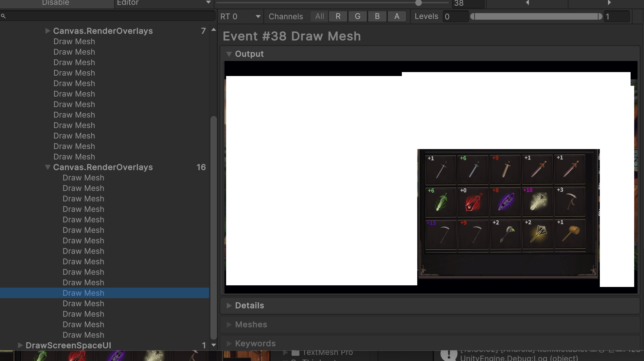Click the search magnifier icon
This screenshot has height=361, width=644.
click(3, 16)
